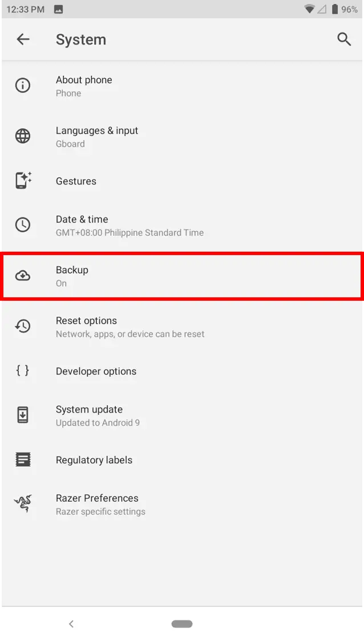The height and width of the screenshot is (642, 364).
Task: Open search with the magnifier icon
Action: [344, 39]
